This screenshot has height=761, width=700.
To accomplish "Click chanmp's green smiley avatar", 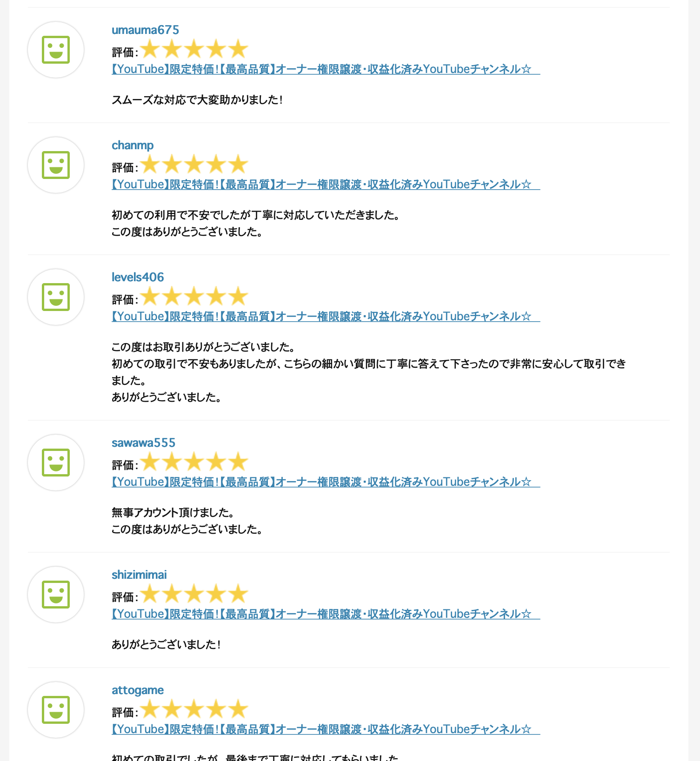I will pyautogui.click(x=56, y=165).
